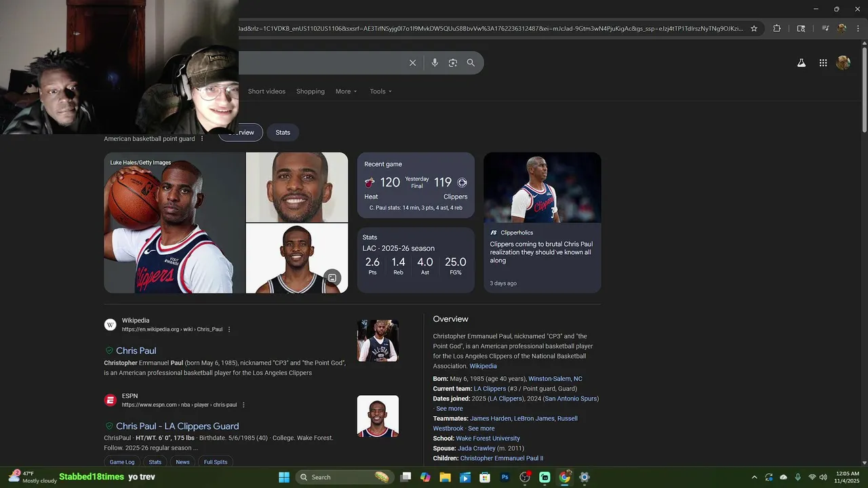Open the smiling headshot thumbnail
Viewport: 868px width, 488px height.
click(x=297, y=187)
